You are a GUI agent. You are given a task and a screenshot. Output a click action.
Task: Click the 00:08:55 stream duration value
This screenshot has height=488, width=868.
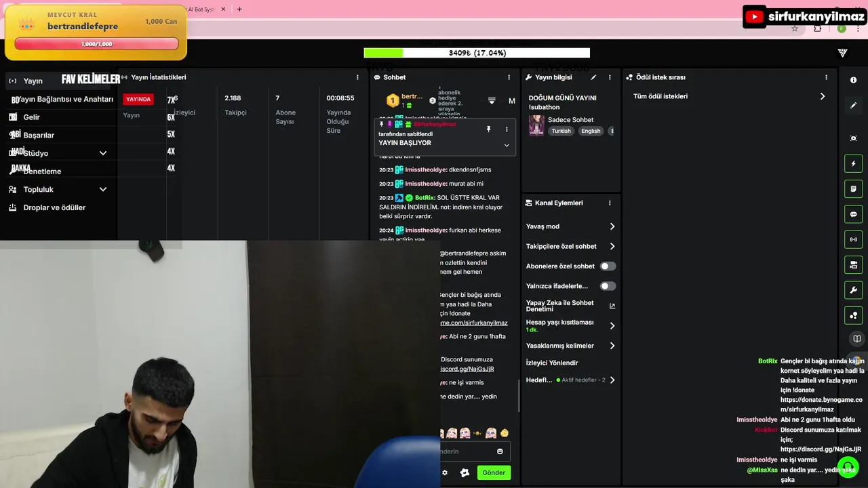tap(340, 98)
